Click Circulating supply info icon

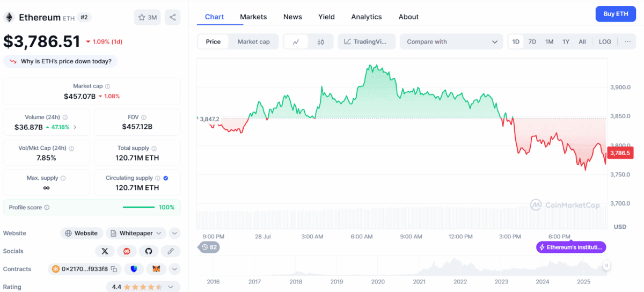click(x=158, y=178)
